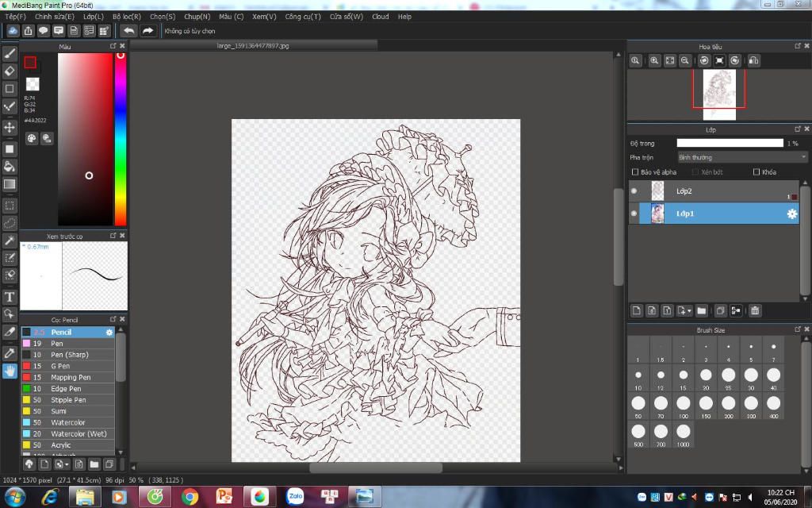Delete layer with the trash icon
812x508 pixels.
pos(755,310)
